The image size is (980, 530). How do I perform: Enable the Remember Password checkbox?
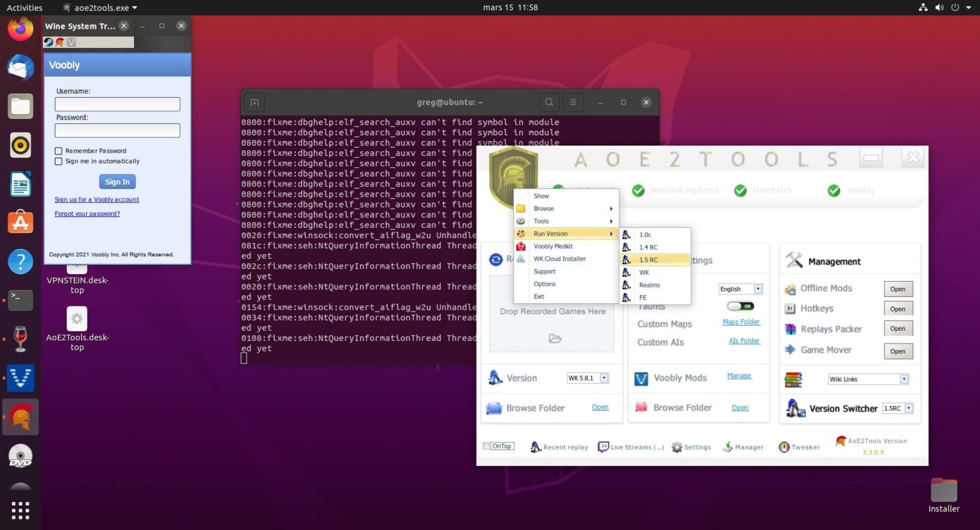coord(59,151)
